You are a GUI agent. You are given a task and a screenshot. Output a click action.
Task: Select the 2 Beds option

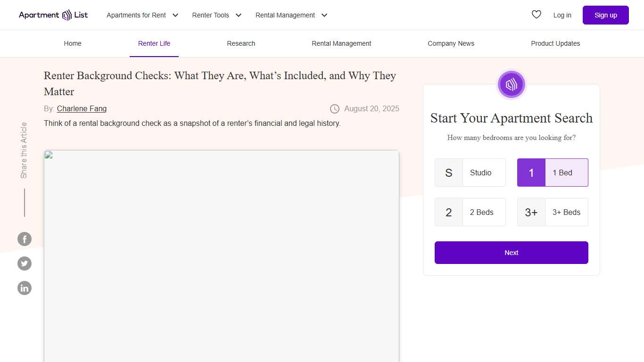(x=470, y=212)
